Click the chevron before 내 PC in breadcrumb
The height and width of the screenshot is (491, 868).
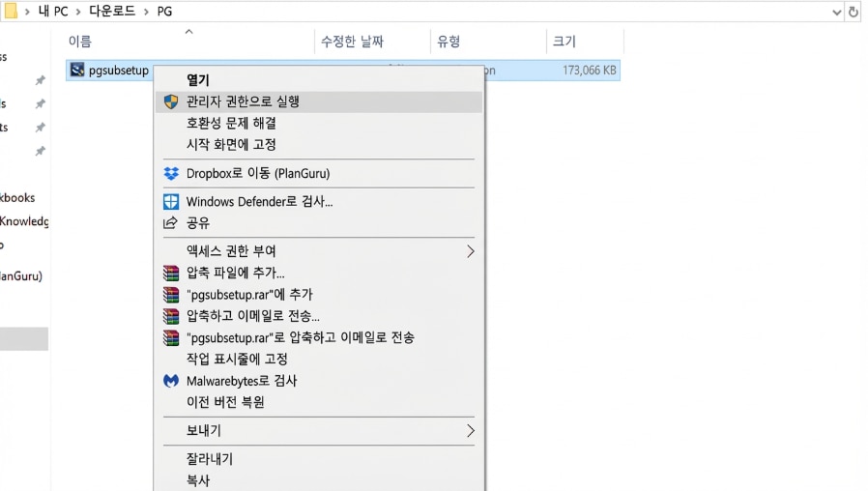(x=26, y=12)
